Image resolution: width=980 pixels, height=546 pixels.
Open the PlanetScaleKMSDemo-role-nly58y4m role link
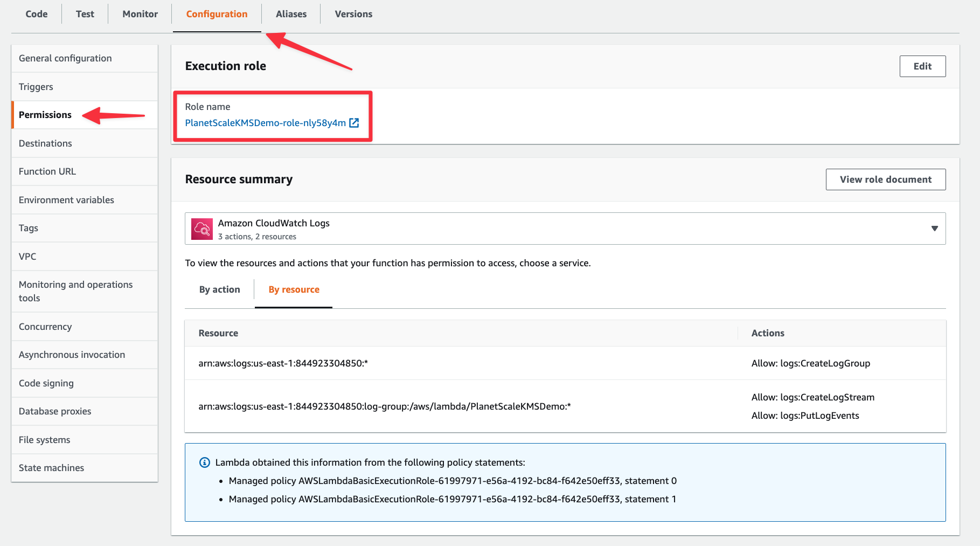(x=266, y=123)
